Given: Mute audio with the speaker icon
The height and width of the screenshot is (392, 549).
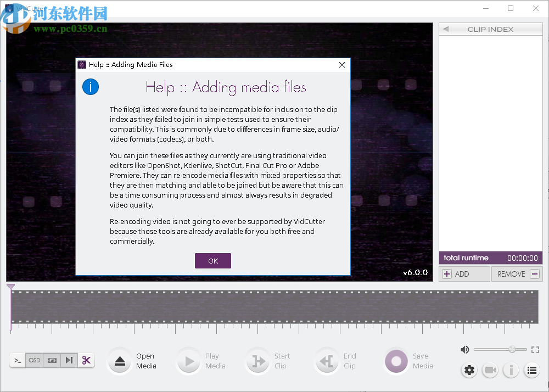Looking at the screenshot, I should point(464,349).
